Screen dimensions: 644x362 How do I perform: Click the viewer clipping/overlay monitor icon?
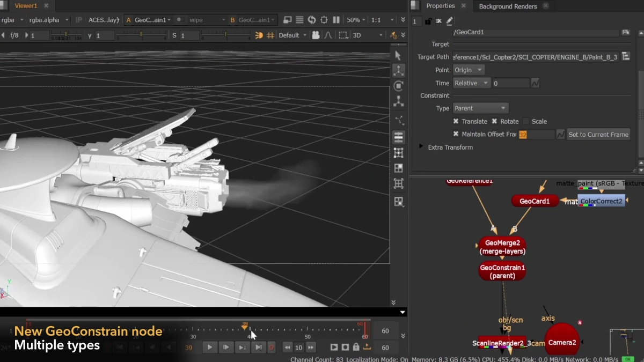[288, 20]
